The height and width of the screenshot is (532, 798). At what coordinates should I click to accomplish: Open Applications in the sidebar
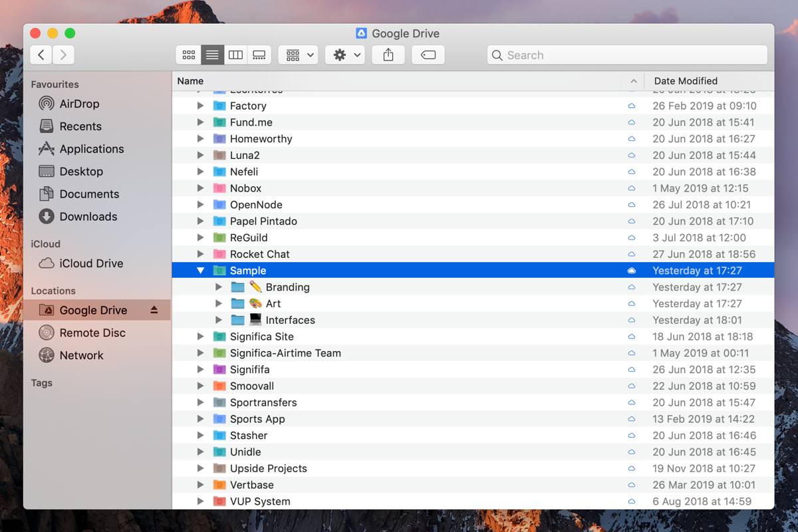96,149
